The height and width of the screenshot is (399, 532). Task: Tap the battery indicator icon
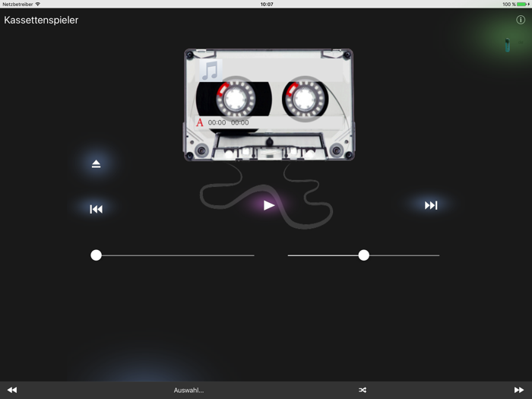coord(523,4)
